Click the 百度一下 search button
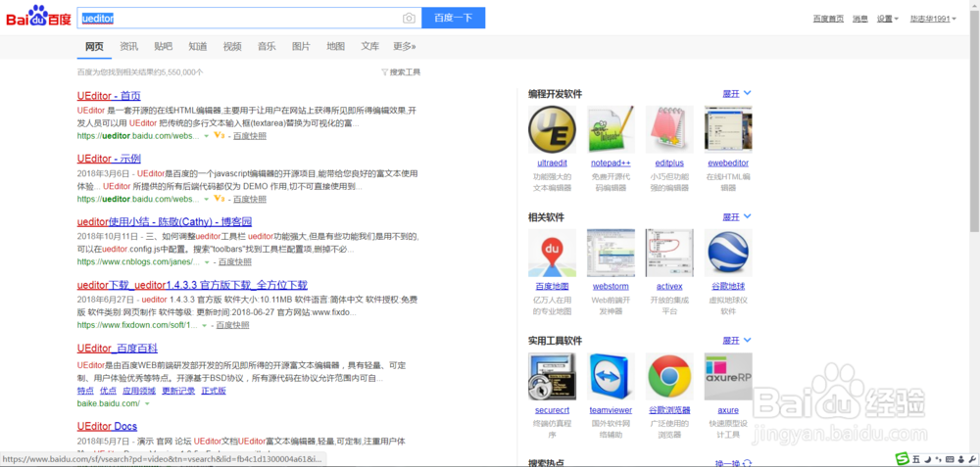980x467 pixels. click(453, 18)
